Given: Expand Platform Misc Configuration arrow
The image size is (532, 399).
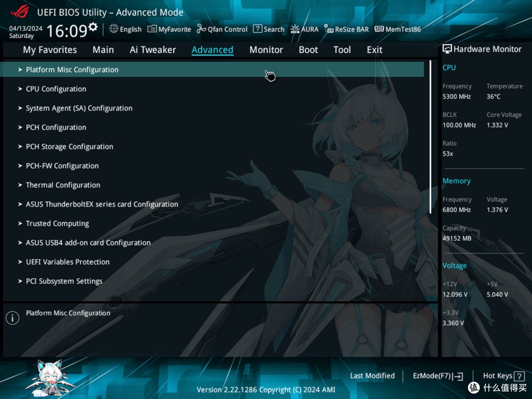Looking at the screenshot, I should (20, 69).
